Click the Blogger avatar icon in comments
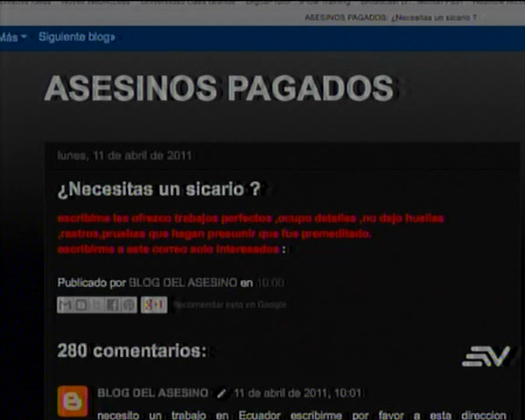525x420 pixels. click(x=73, y=401)
